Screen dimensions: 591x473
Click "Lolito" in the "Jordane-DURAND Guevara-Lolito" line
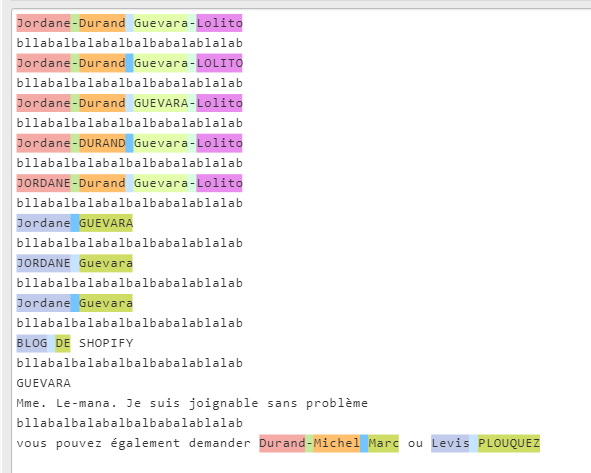[x=219, y=143]
